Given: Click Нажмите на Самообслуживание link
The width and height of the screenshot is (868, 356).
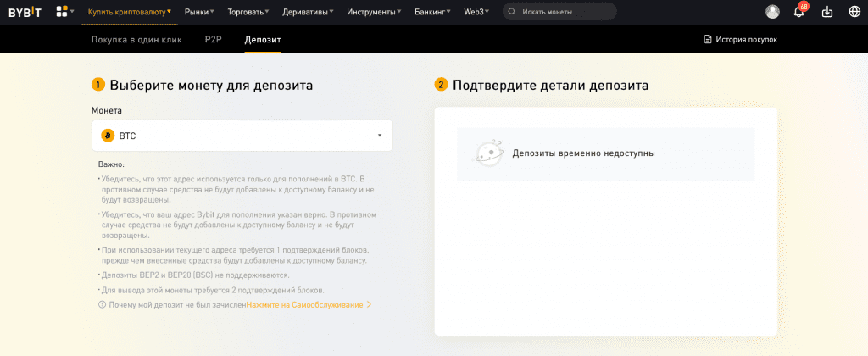Looking at the screenshot, I should click(309, 304).
